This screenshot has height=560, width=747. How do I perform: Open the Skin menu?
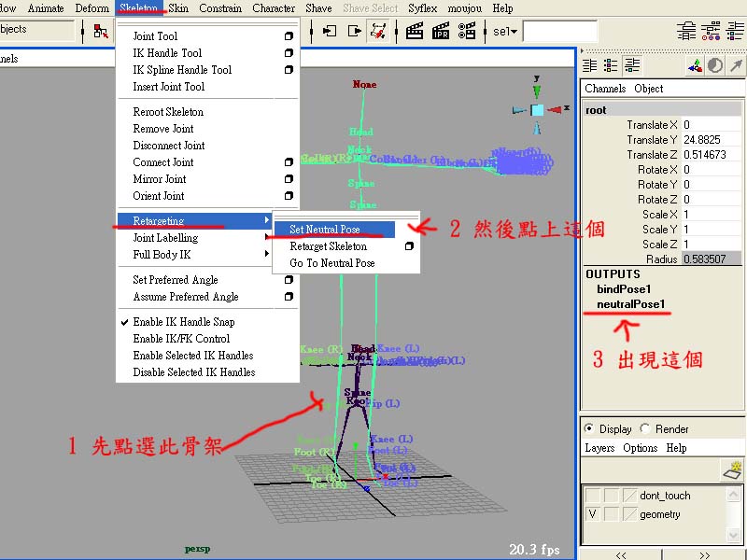[178, 8]
